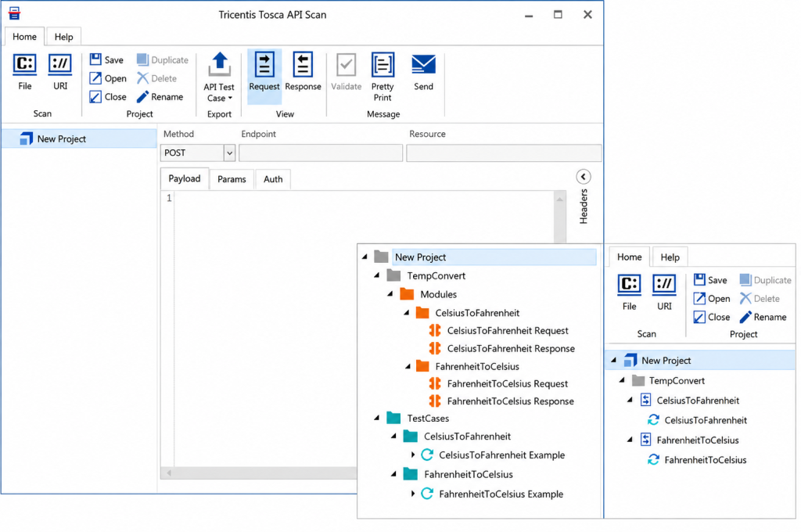Collapse the TempConvert folder in Tosca tree
Viewport: 801px width, 532px height.
[377, 275]
